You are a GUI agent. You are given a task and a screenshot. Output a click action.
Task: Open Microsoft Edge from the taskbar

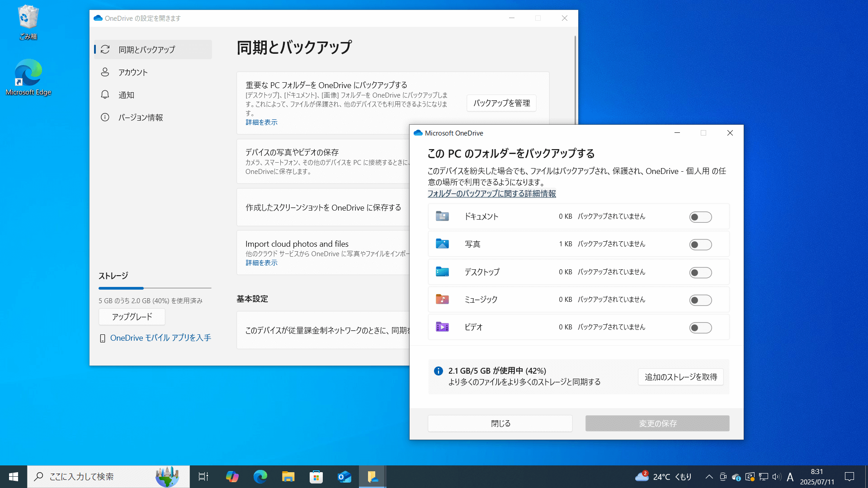tap(260, 477)
